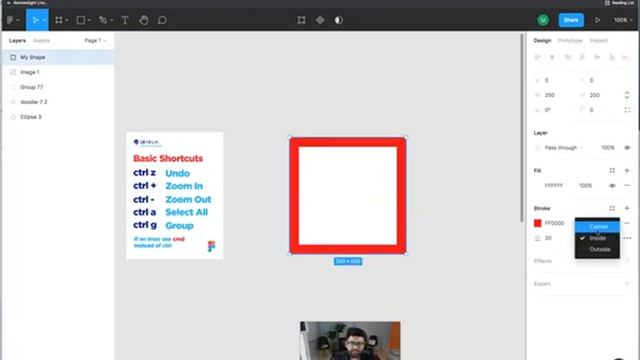640x360 pixels.
Task: Open Fill style library icon
Action: tap(612, 171)
